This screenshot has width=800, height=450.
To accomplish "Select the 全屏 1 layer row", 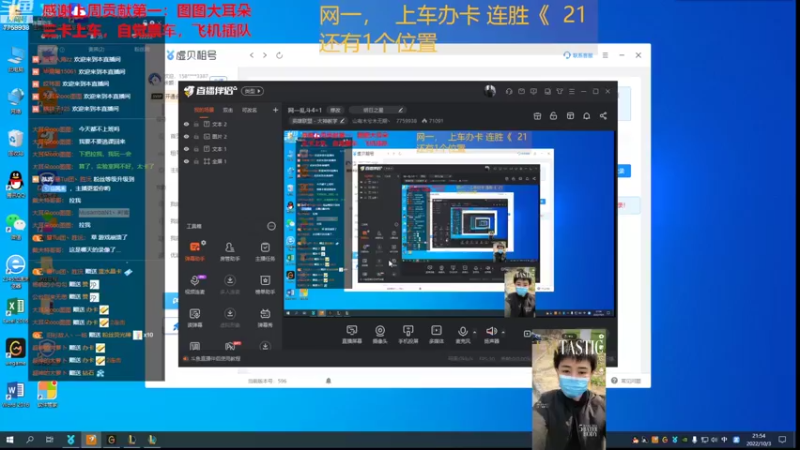I will click(231, 161).
